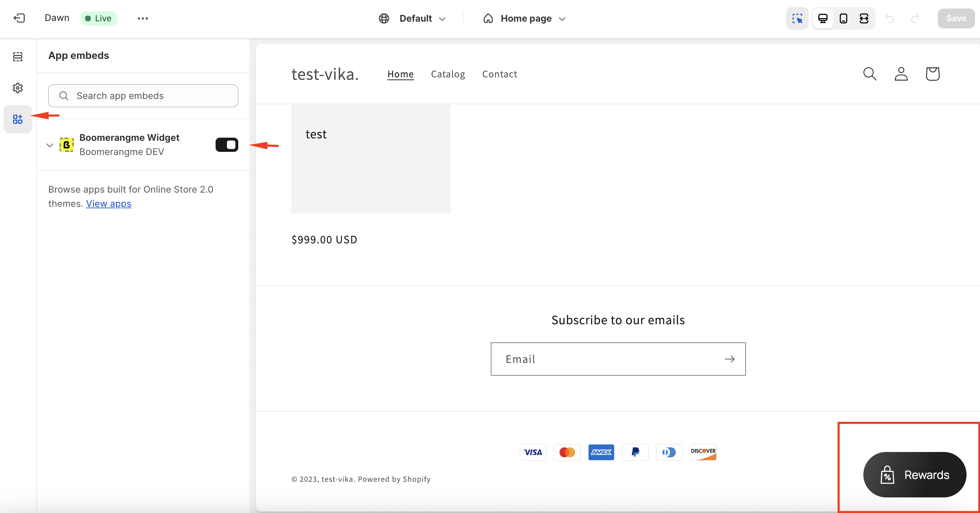The width and height of the screenshot is (980, 513).
Task: Click the Email subscription field
Action: pyautogui.click(x=618, y=359)
